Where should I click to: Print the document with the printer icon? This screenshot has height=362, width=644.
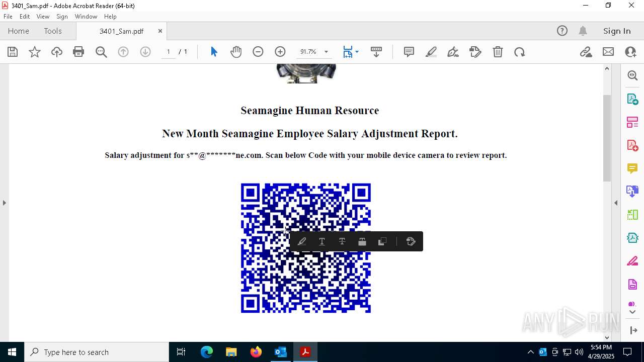click(78, 52)
